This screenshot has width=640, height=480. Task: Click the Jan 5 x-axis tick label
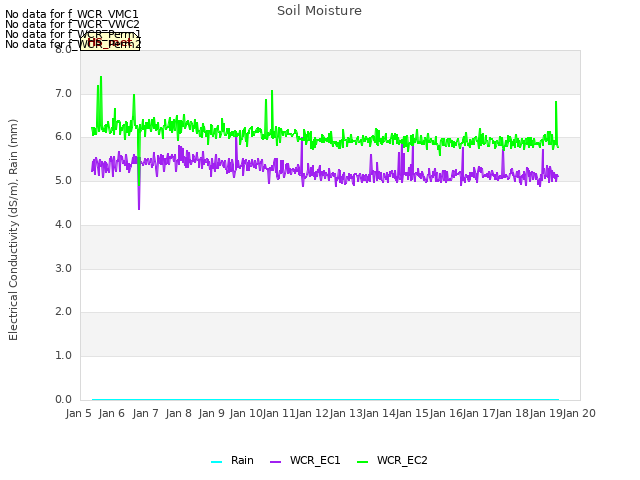pyautogui.click(x=78, y=413)
